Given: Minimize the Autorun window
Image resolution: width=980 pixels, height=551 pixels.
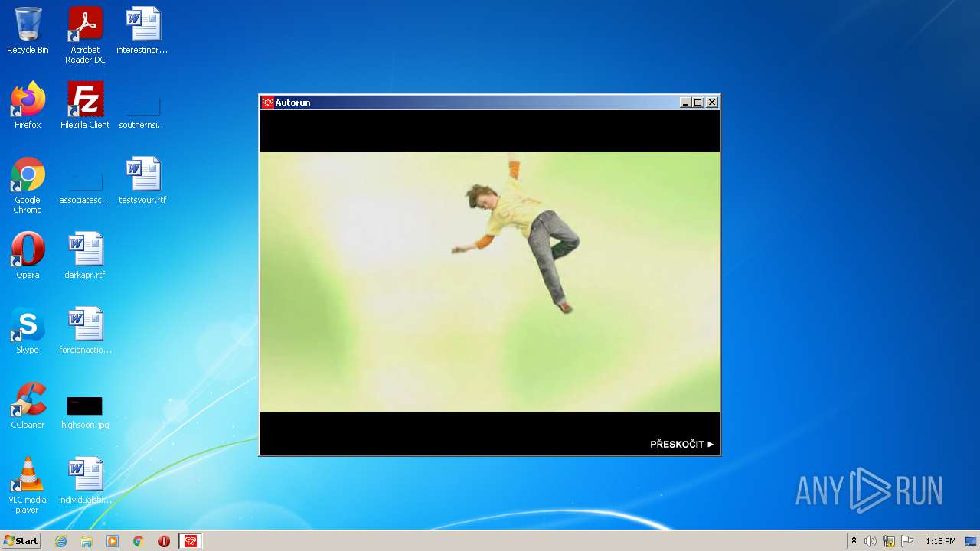Looking at the screenshot, I should coord(685,103).
